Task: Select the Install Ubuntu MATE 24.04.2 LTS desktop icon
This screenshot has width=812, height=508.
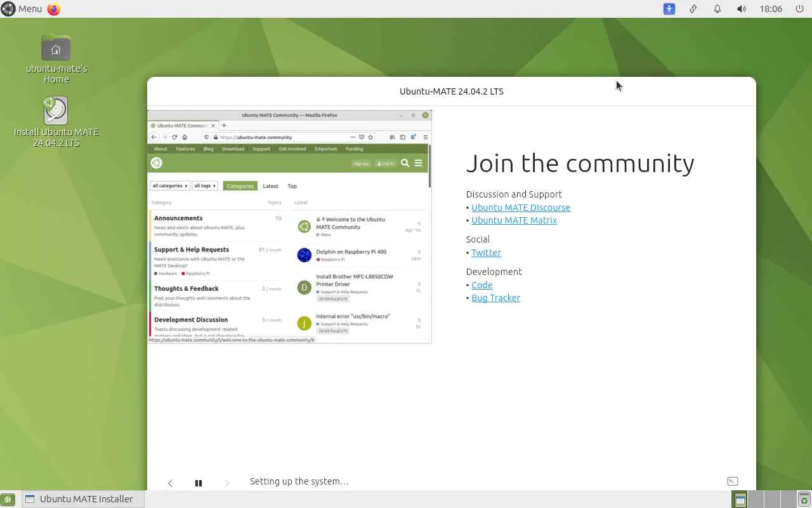Action: [x=56, y=122]
